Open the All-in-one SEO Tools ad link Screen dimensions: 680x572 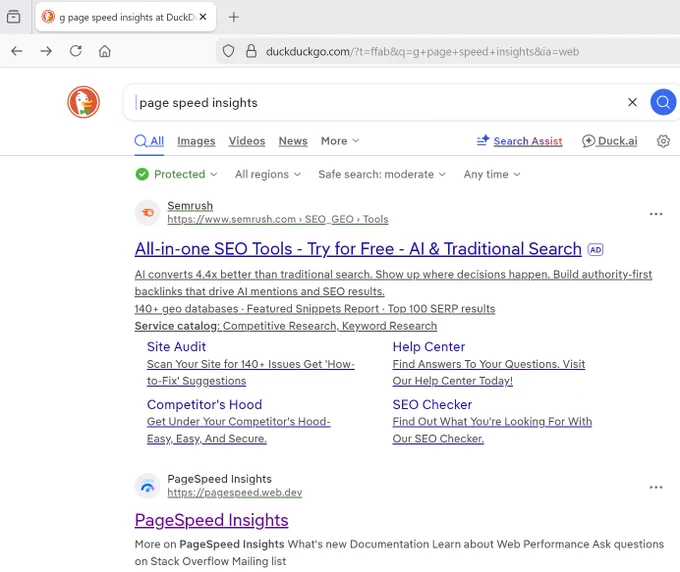pyautogui.click(x=358, y=249)
